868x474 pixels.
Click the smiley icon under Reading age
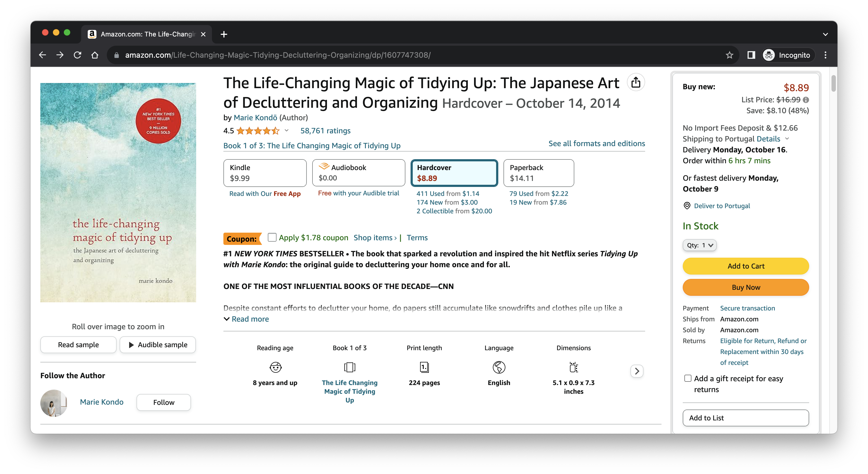click(275, 367)
